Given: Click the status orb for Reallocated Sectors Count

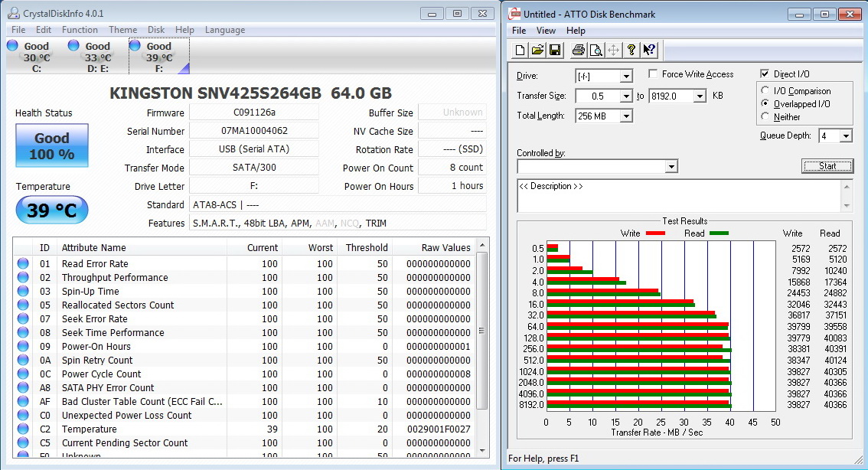Looking at the screenshot, I should coord(23,305).
